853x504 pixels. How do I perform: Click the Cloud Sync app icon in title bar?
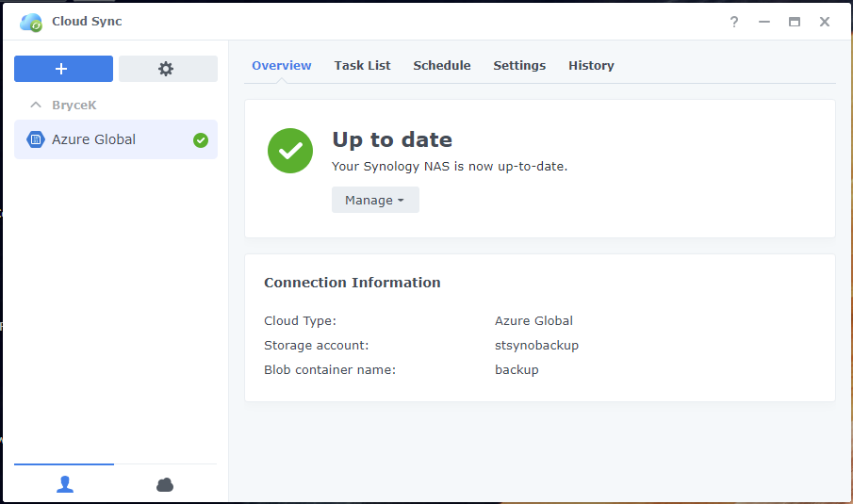pyautogui.click(x=30, y=22)
